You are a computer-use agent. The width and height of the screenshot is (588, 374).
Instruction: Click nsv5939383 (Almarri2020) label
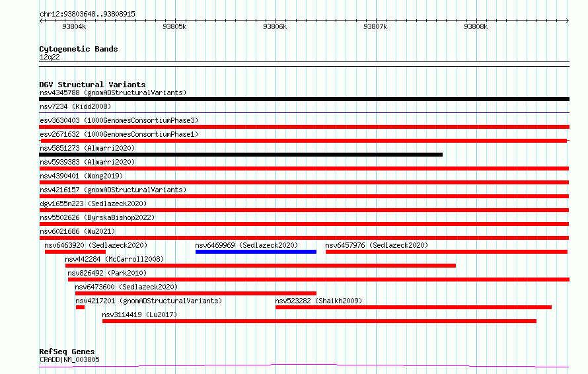tap(87, 162)
